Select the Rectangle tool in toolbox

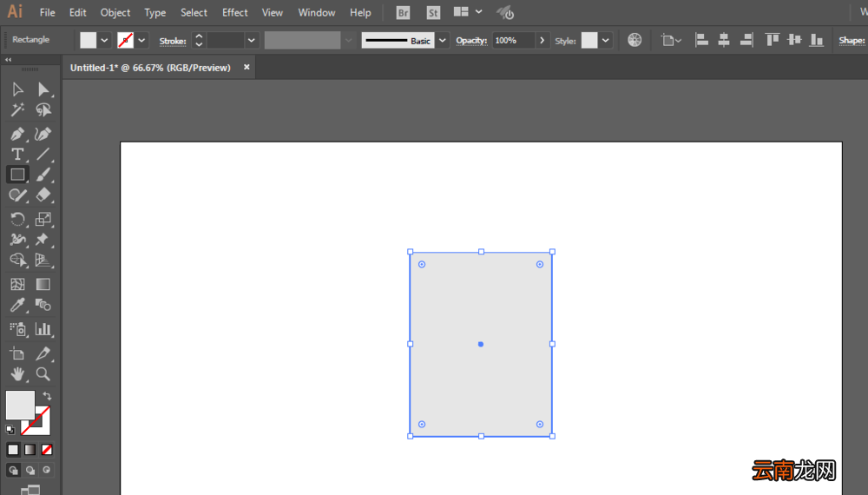click(17, 175)
